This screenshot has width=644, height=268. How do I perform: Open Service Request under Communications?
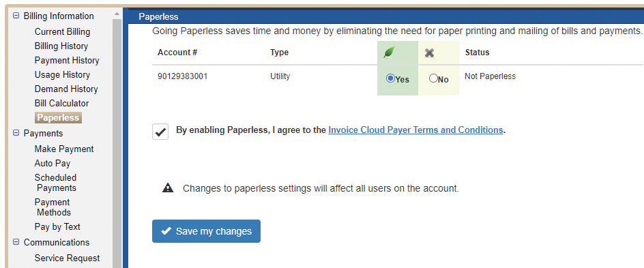tap(67, 258)
